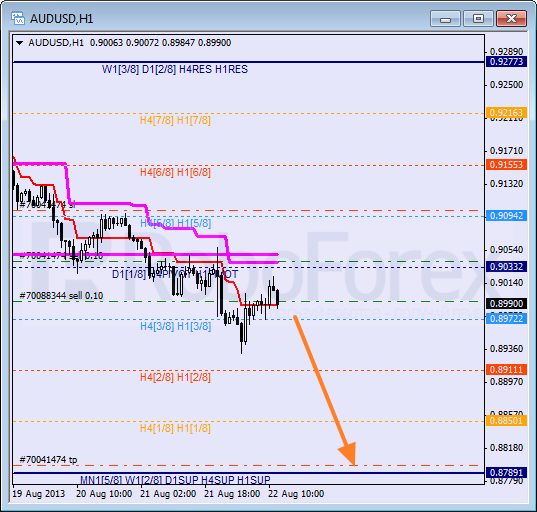Select the orange 0.92163 price label
Image resolution: width=537 pixels, height=512 pixels.
click(506, 112)
